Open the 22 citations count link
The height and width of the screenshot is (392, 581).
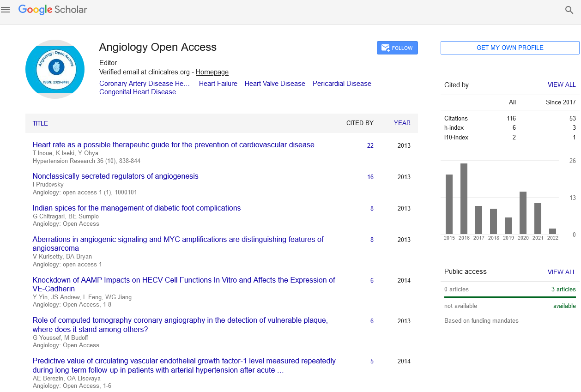click(370, 145)
